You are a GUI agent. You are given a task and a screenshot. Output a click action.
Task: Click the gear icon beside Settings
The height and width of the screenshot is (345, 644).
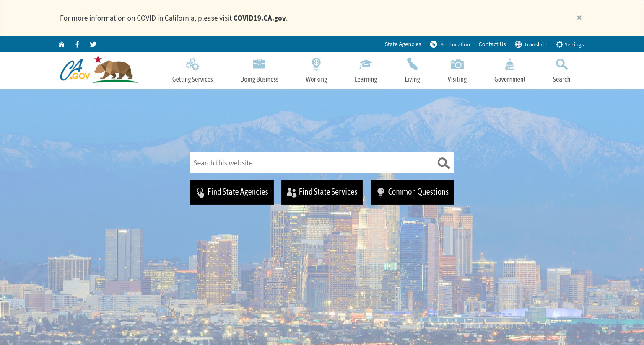tap(559, 44)
